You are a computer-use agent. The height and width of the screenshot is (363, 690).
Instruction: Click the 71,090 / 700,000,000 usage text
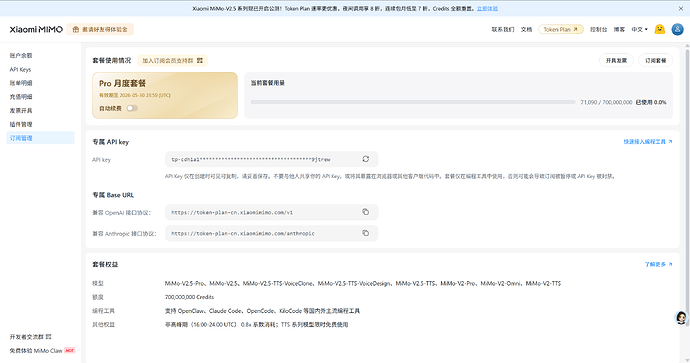[x=606, y=102]
